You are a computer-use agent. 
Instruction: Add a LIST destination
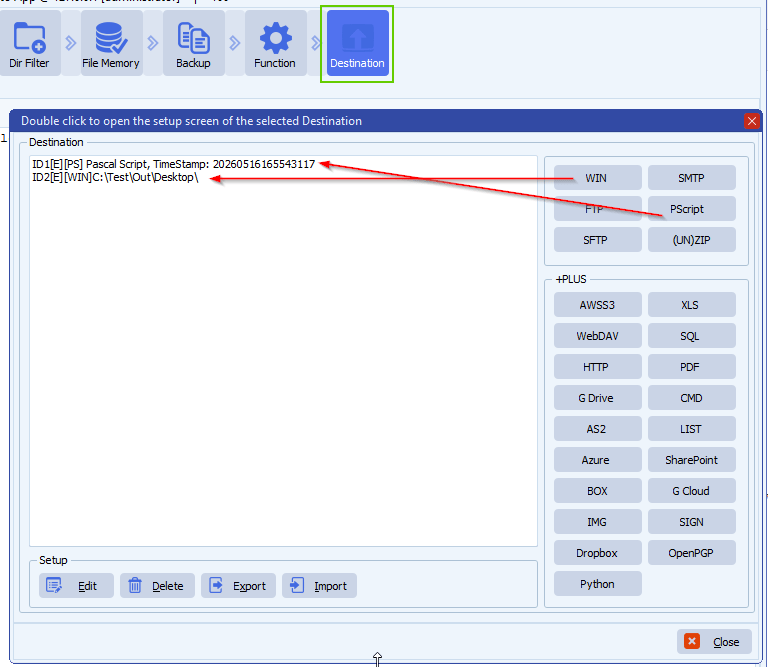tap(692, 429)
